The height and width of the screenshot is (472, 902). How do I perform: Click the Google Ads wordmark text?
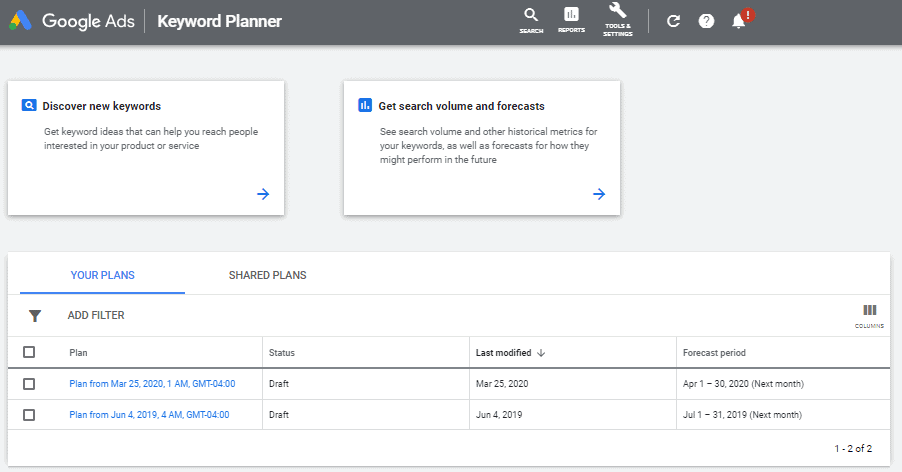coord(88,21)
